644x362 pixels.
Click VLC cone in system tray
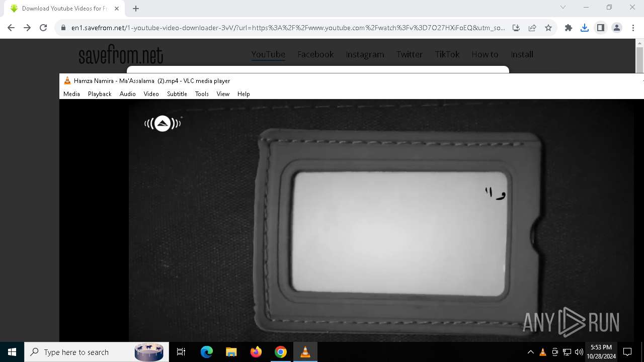(543, 352)
